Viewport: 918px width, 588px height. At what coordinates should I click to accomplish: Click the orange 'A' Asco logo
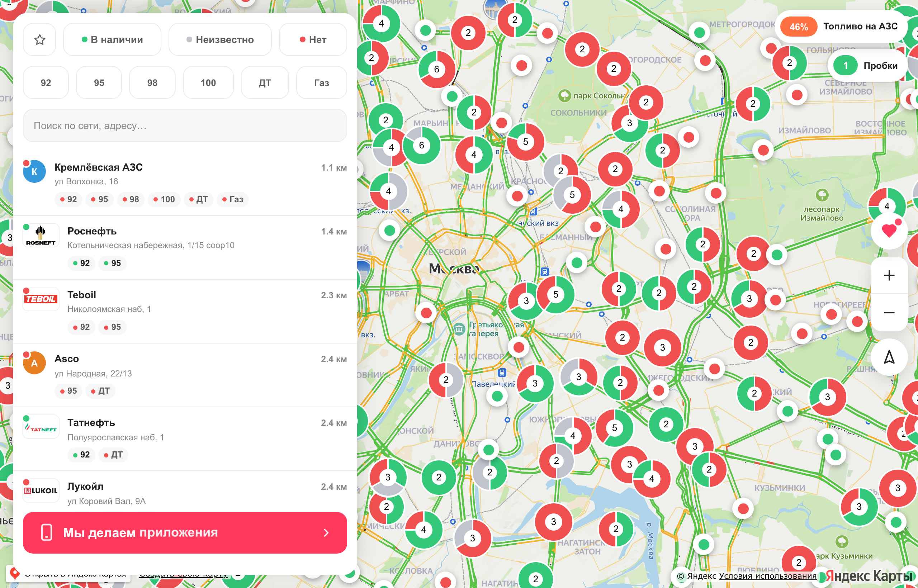click(x=34, y=363)
